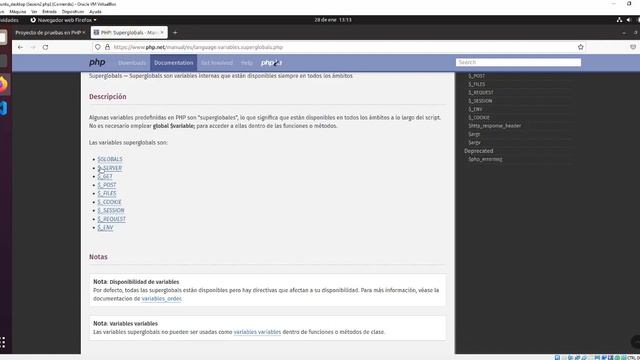Image resolution: width=640 pixels, height=360 pixels.
Task: Click the php.net Search input field
Action: [x=518, y=62]
